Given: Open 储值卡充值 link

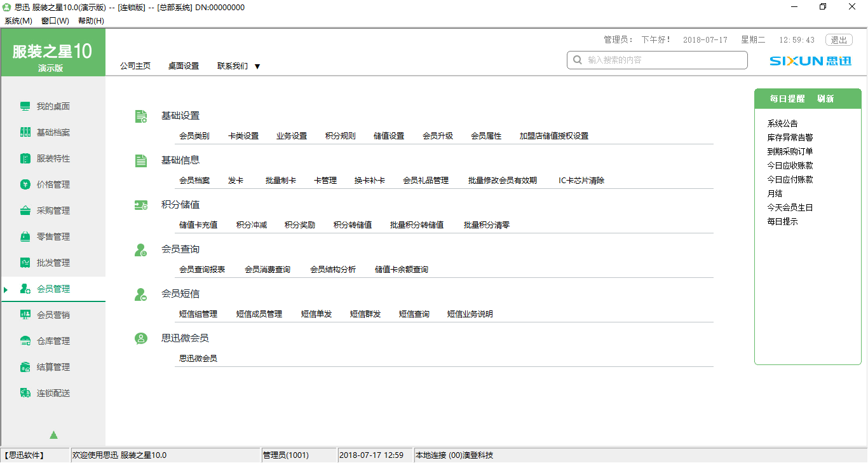Looking at the screenshot, I should [198, 225].
